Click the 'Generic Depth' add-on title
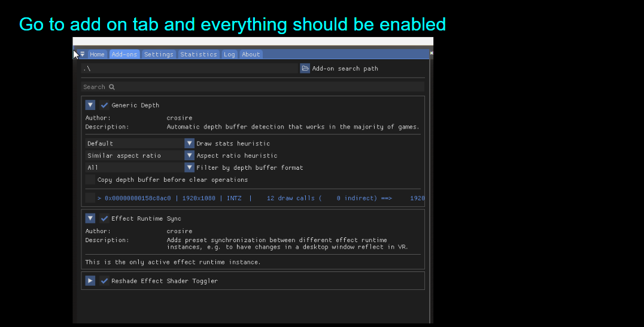Image resolution: width=644 pixels, height=327 pixels. pos(135,105)
